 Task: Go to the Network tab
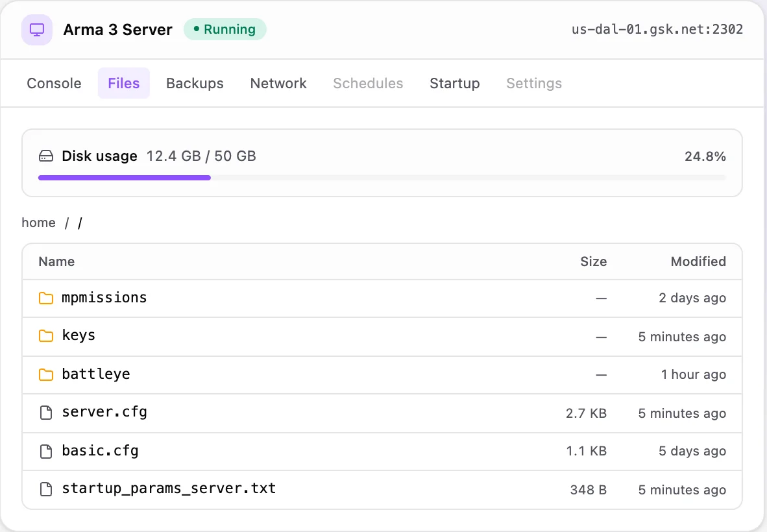(x=278, y=83)
